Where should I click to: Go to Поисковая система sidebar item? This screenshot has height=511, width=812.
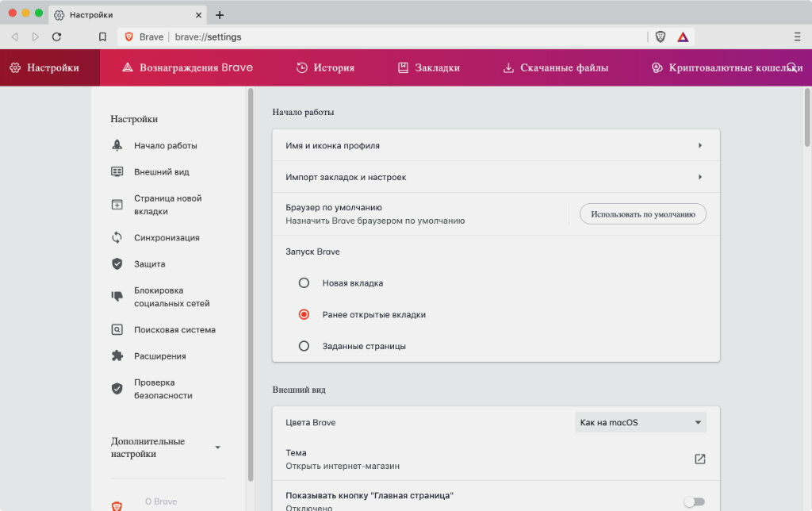(174, 329)
